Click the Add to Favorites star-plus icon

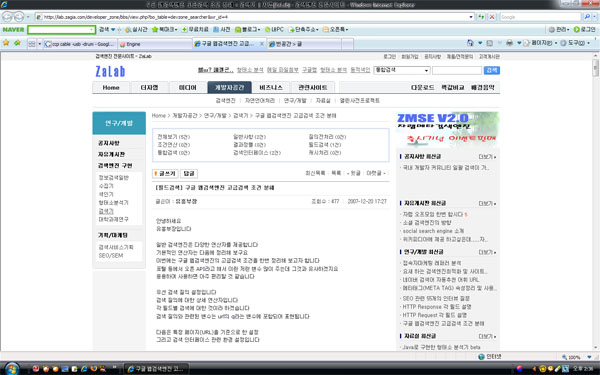click(17, 43)
